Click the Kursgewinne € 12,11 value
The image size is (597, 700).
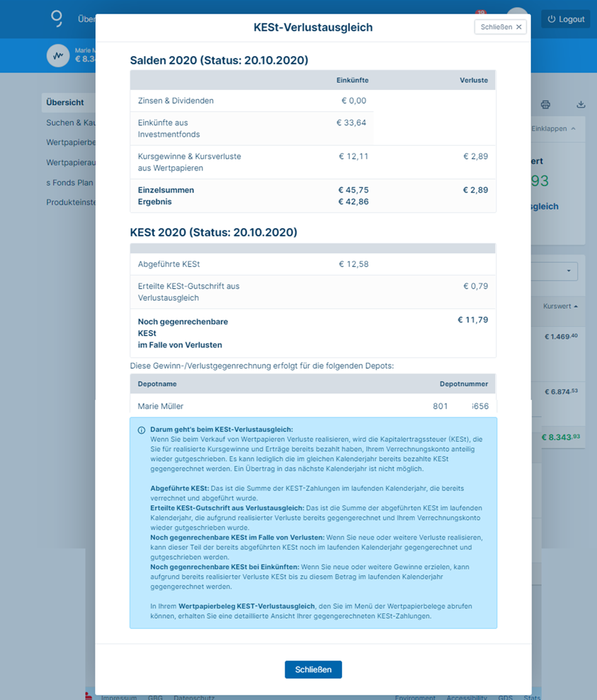pos(353,157)
